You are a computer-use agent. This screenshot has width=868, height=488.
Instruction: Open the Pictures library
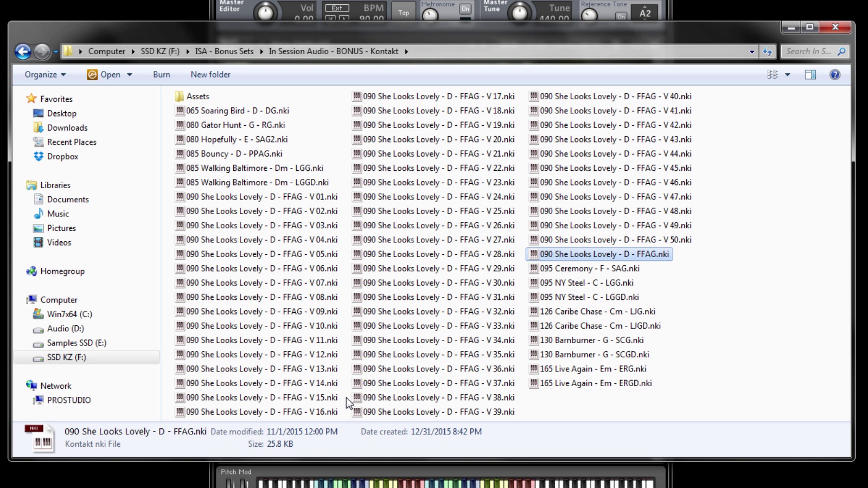click(61, 228)
